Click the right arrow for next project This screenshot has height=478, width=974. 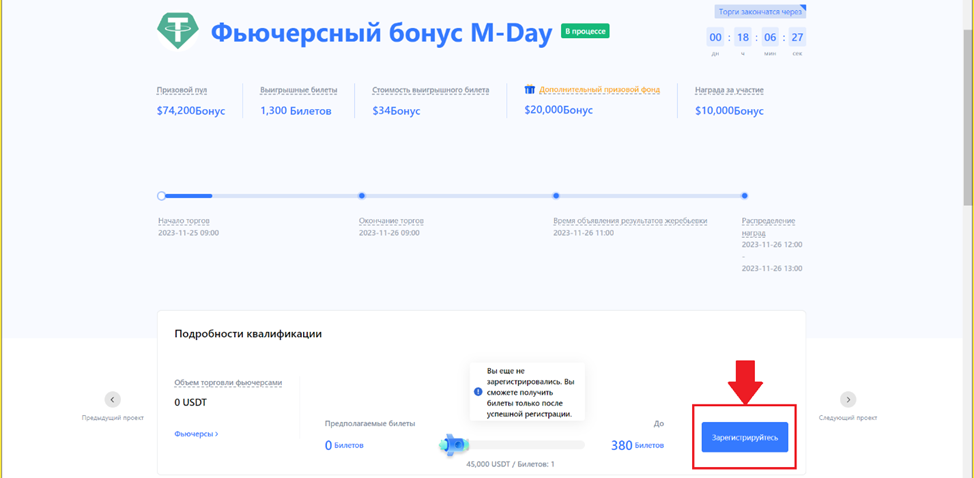pyautogui.click(x=848, y=399)
